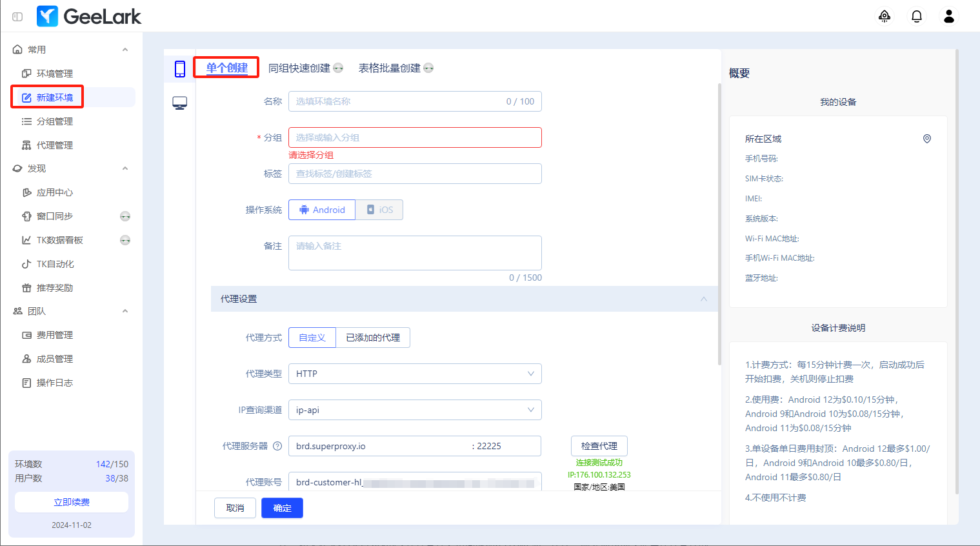Open TK自动化 in the sidebar
The image size is (980, 546).
(55, 264)
